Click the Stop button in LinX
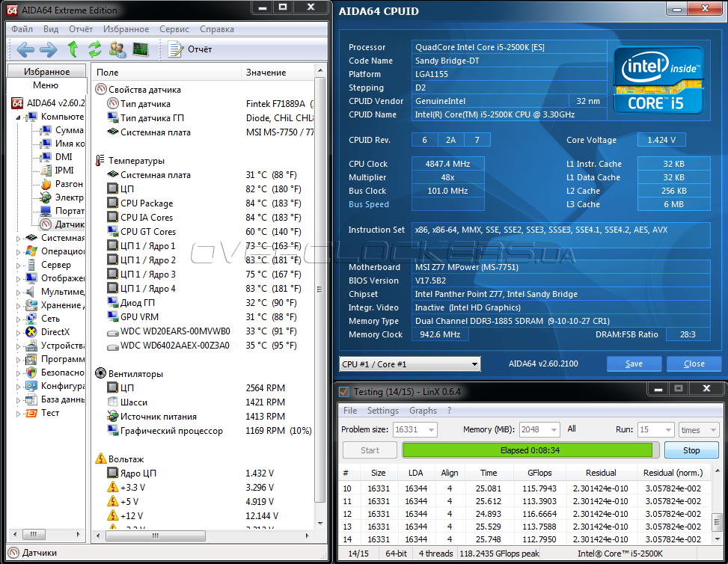 691,450
